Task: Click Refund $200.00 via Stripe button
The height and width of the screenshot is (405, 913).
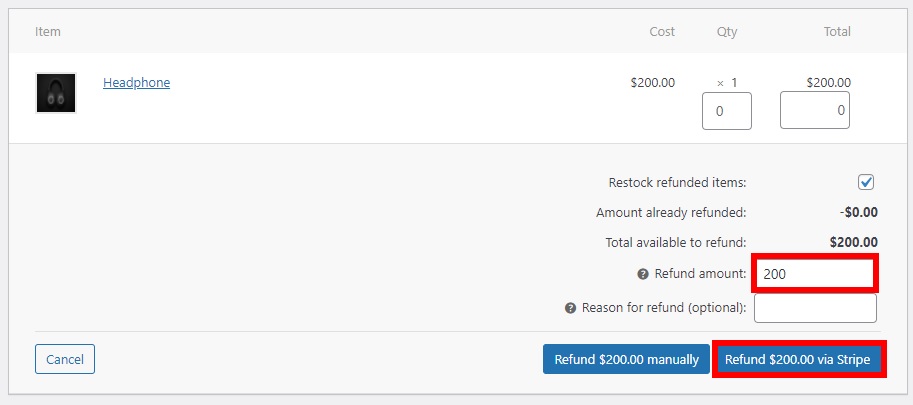Action: pyautogui.click(x=797, y=360)
